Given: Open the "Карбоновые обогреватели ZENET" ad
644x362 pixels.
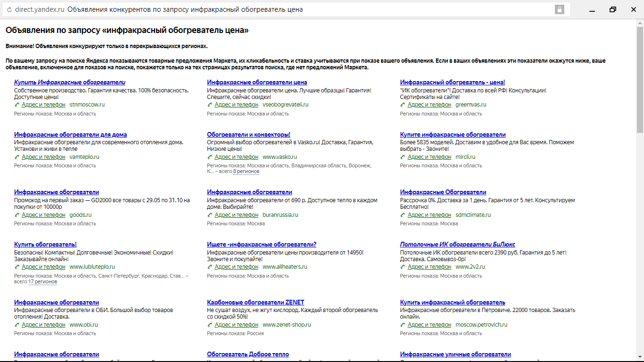Looking at the screenshot, I should tap(256, 303).
